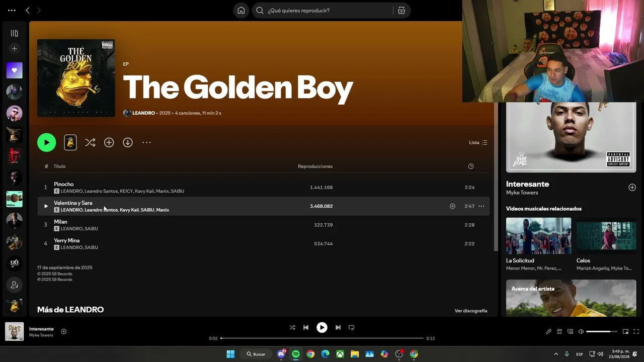Open the Myke Towers link in the side panel
The width and height of the screenshot is (644, 362).
(522, 193)
